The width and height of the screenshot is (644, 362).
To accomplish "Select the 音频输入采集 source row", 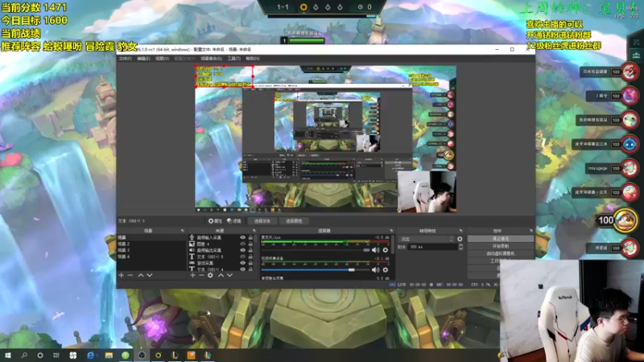I will tap(221, 237).
